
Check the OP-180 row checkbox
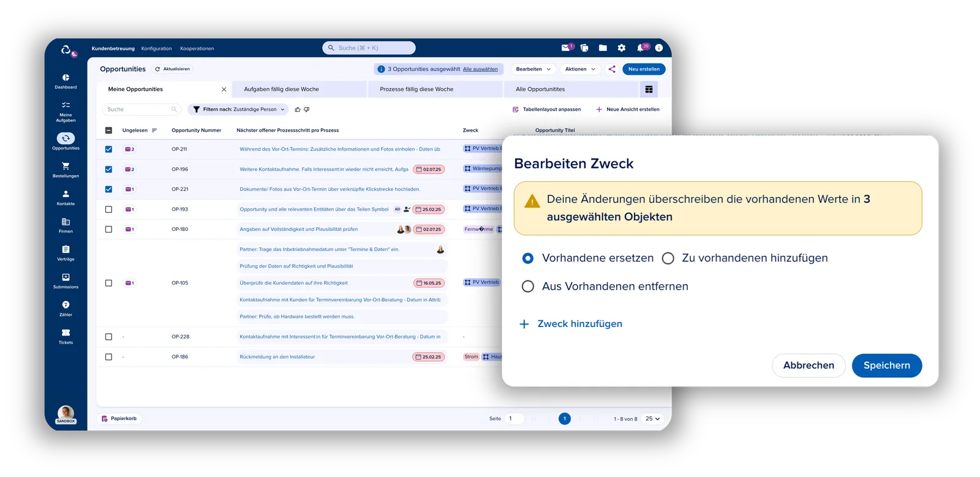tap(108, 230)
